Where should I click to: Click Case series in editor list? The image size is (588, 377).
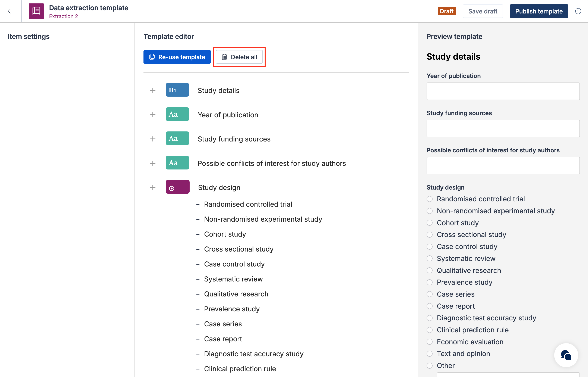pyautogui.click(x=223, y=324)
